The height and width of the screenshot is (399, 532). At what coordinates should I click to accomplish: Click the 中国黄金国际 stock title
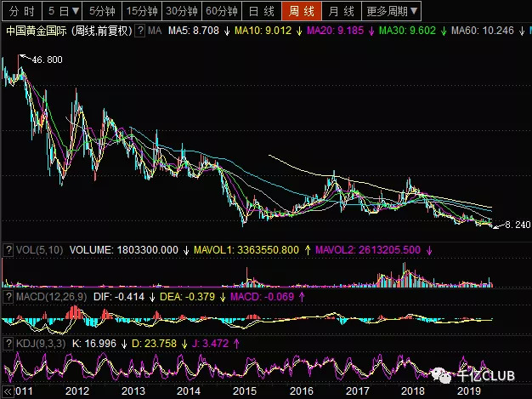pos(37,31)
